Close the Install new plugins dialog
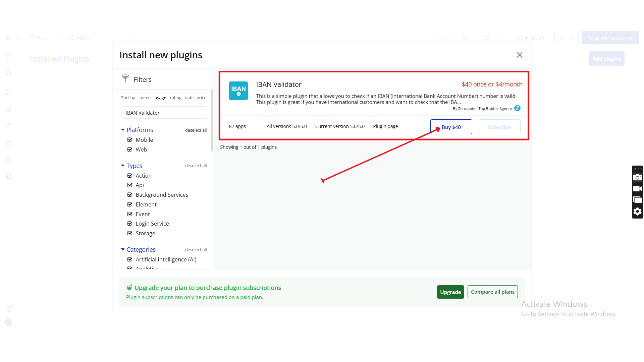644x362 pixels. 519,55
